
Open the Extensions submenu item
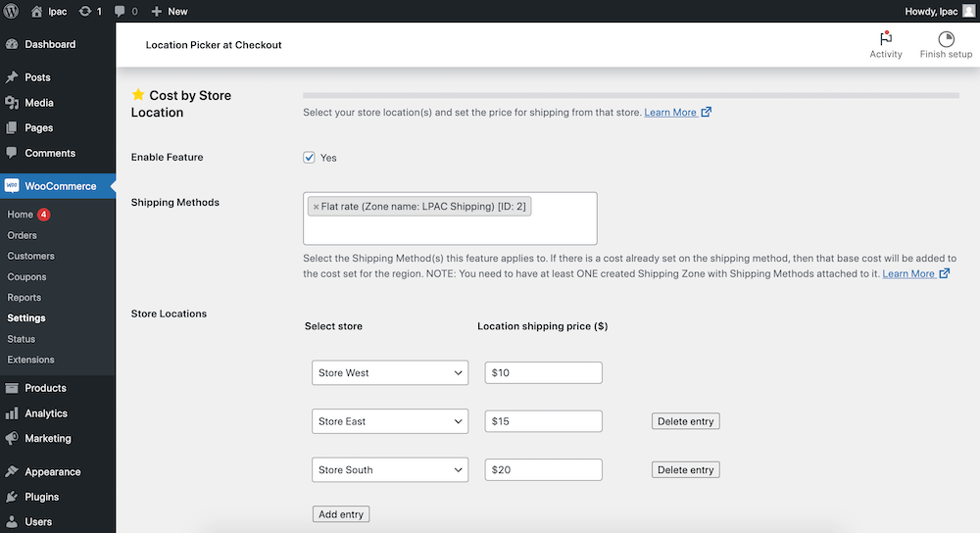(30, 360)
